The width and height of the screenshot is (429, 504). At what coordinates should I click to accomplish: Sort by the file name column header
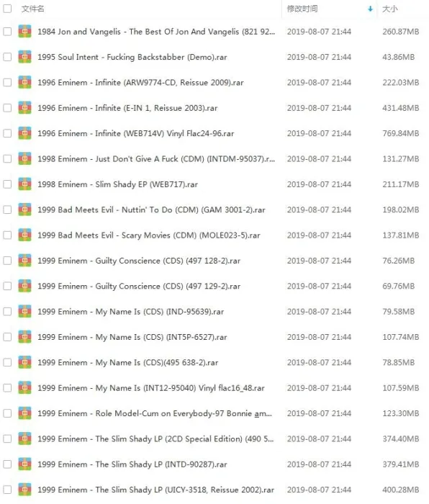click(x=33, y=9)
